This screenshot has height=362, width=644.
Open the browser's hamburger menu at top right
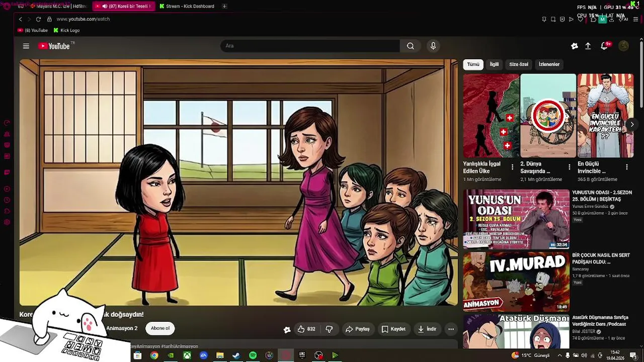coord(636,19)
